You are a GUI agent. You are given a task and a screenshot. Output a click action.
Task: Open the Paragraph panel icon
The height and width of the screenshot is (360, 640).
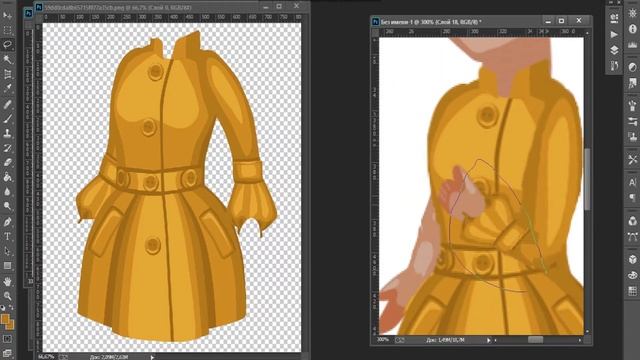coord(632,198)
